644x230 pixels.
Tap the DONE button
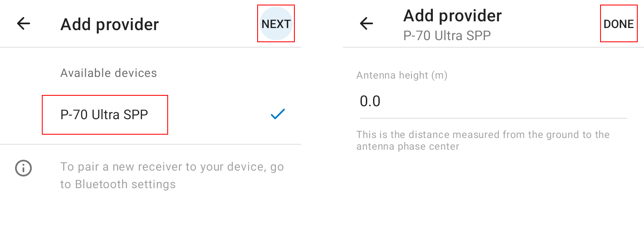(619, 24)
